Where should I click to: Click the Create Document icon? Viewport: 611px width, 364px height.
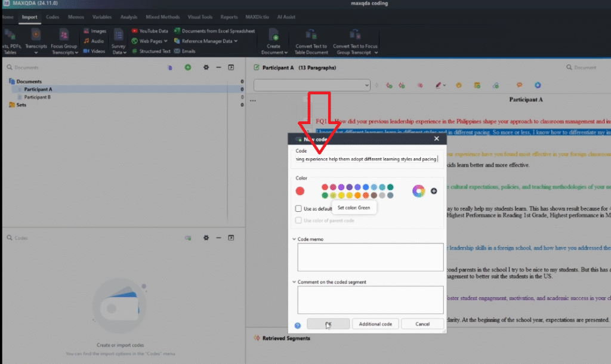[274, 35]
